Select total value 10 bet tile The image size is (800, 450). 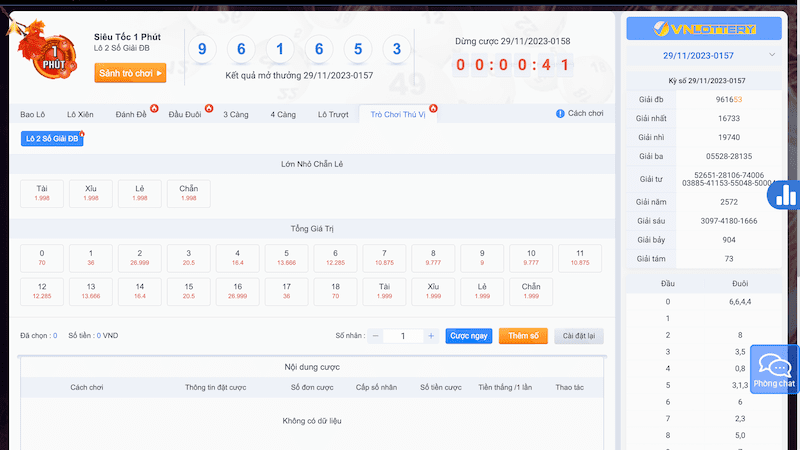point(531,257)
